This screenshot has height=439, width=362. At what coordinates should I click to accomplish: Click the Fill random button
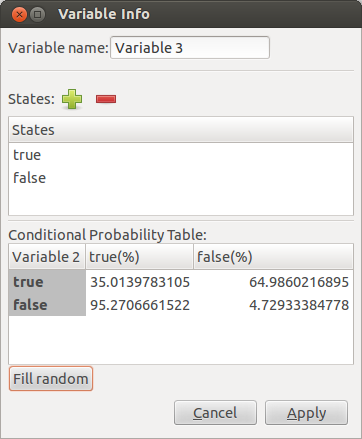[51, 379]
